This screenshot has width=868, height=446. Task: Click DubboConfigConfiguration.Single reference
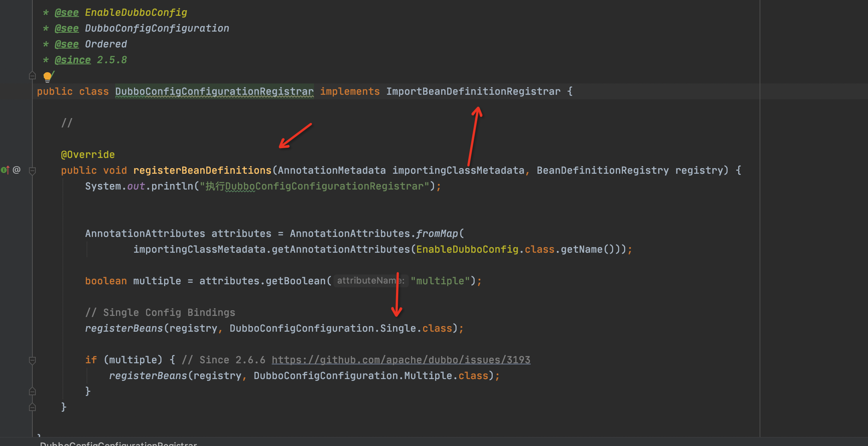pyautogui.click(x=323, y=328)
